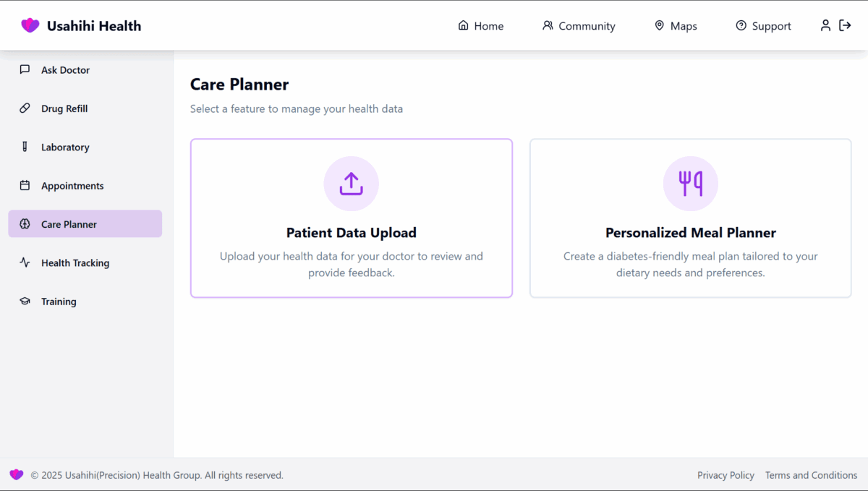This screenshot has width=868, height=491.
Task: Click the user profile icon
Action: point(825,25)
